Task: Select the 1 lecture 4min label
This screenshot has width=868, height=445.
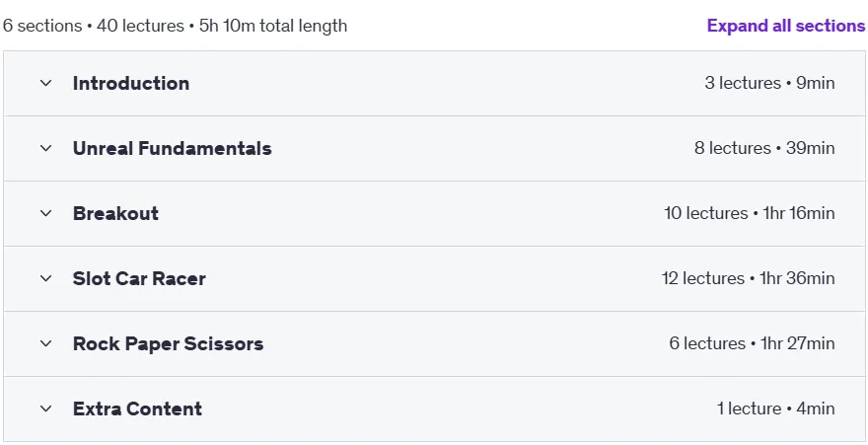Action: click(775, 408)
